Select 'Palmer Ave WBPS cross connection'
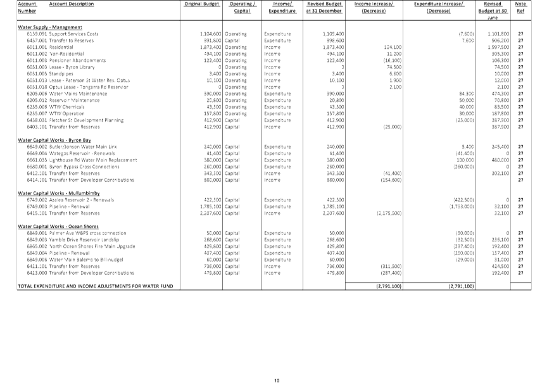 (x=87, y=233)
